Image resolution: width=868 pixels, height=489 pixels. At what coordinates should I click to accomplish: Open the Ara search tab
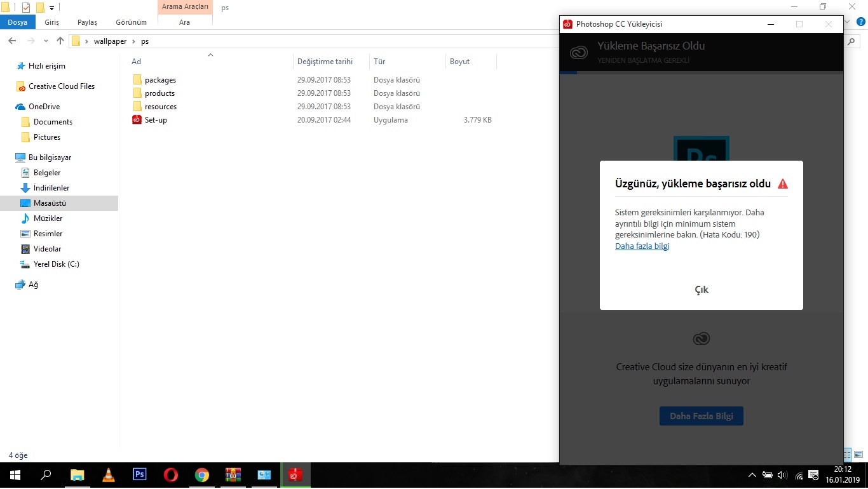[x=184, y=22]
